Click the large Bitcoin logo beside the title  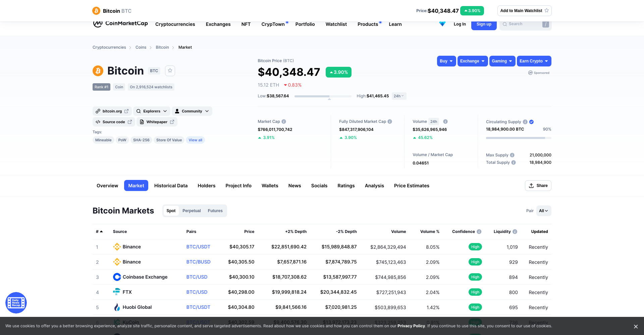coord(98,71)
